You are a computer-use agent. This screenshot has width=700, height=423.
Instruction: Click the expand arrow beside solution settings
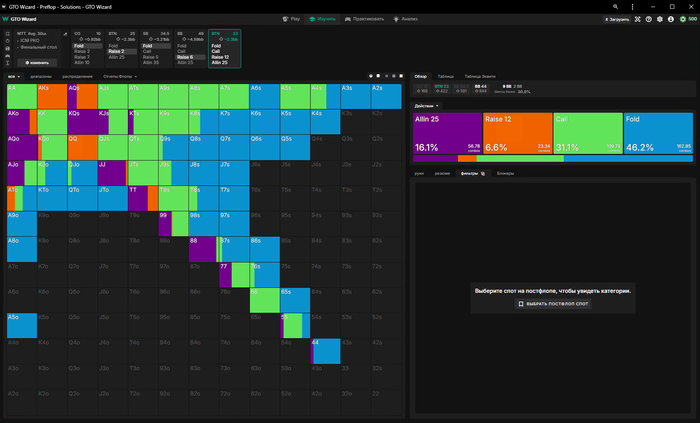click(x=65, y=34)
